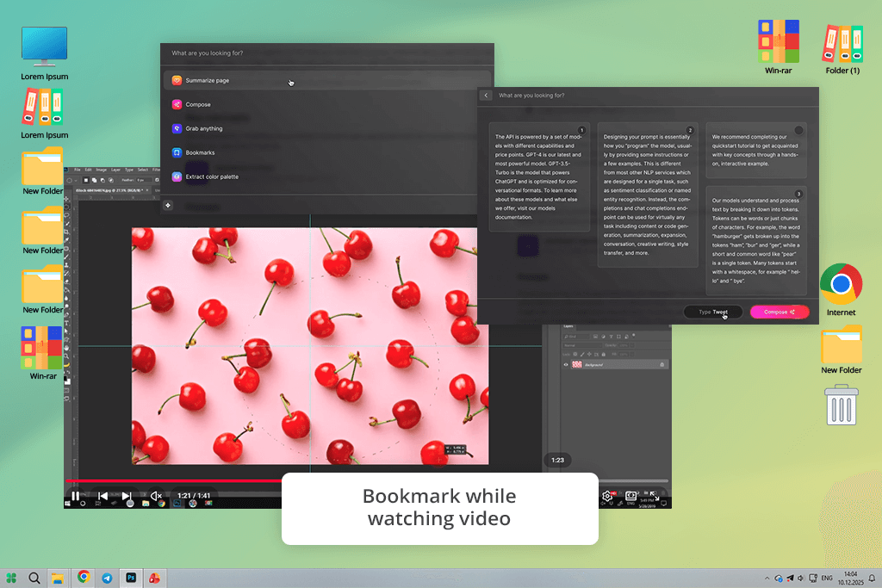
Task: Open the Photoshop Edit menu
Action: (x=89, y=170)
